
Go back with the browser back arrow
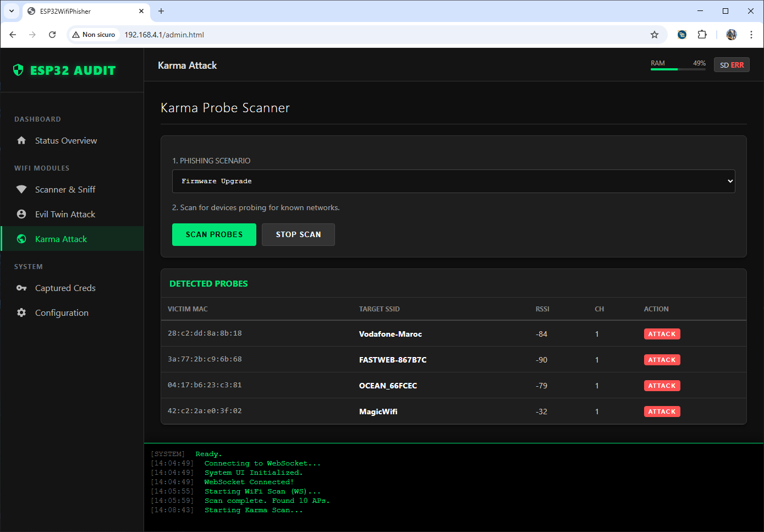pos(13,35)
